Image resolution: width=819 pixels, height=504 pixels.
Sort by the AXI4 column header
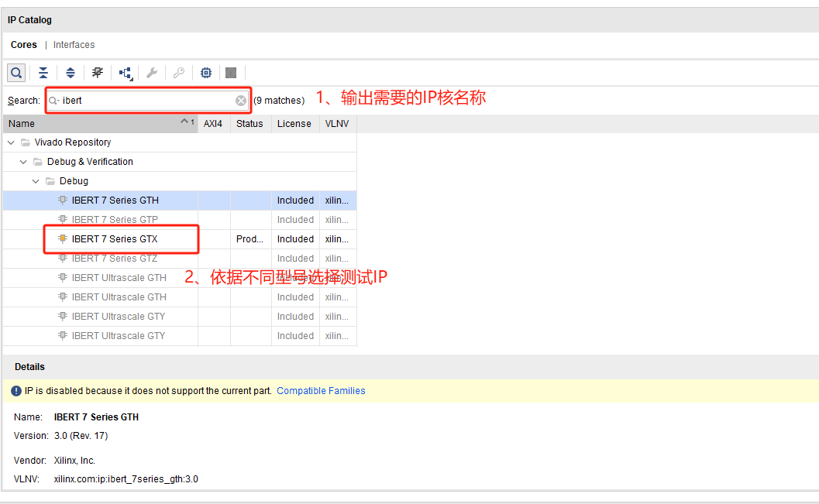click(x=213, y=124)
